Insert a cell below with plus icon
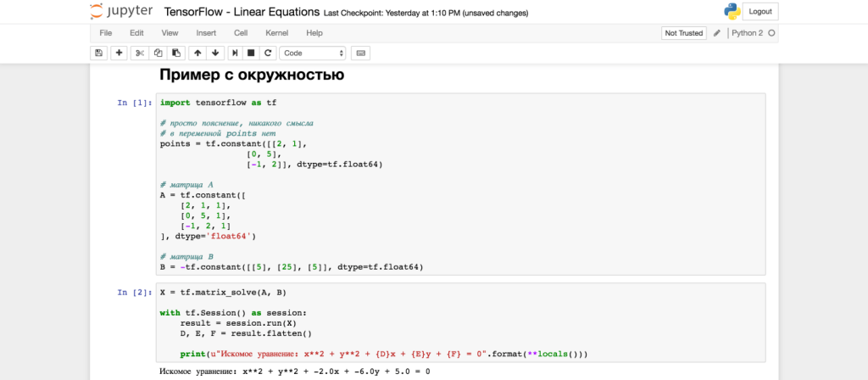Viewport: 868px width, 380px height. pos(119,53)
